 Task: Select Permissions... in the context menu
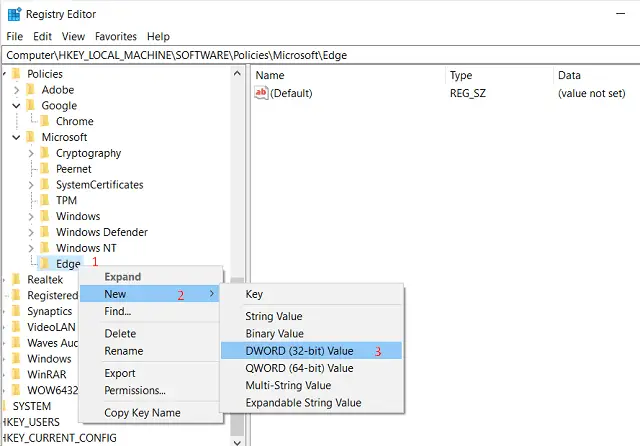[x=150, y=391]
